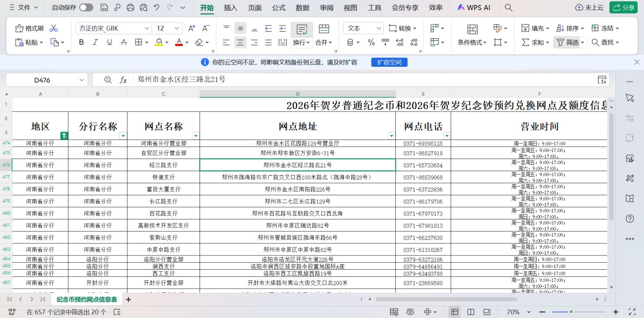Apply thousands separator format
Screen dimensions: 644x318
click(x=385, y=42)
